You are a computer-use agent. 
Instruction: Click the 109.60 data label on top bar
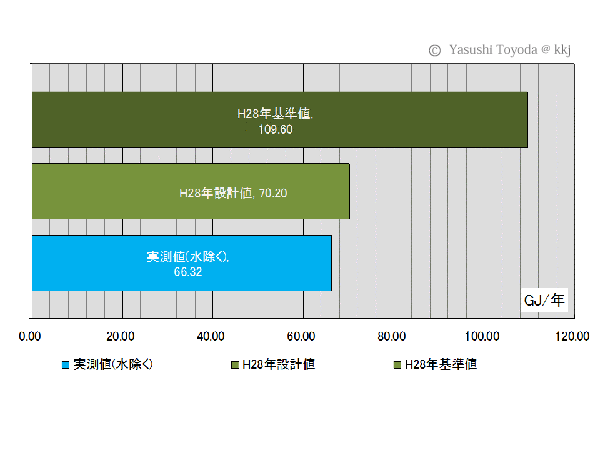(x=275, y=130)
